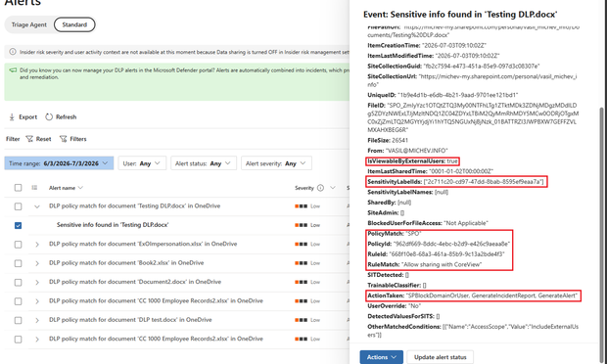Expand the 'ExOImpersonation.xlsx' alert row

(x=37, y=245)
